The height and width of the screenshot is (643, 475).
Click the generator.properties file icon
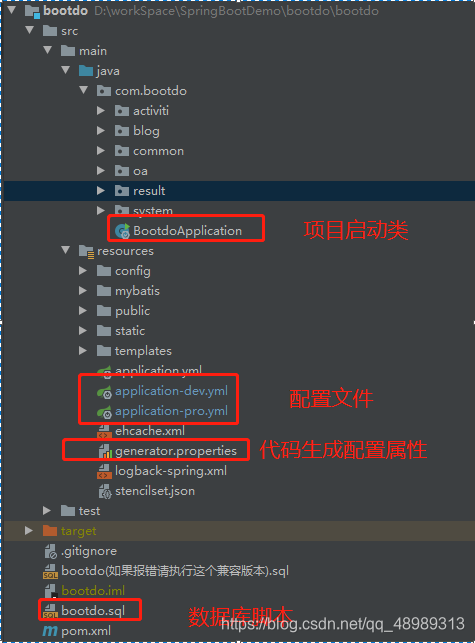tap(105, 451)
